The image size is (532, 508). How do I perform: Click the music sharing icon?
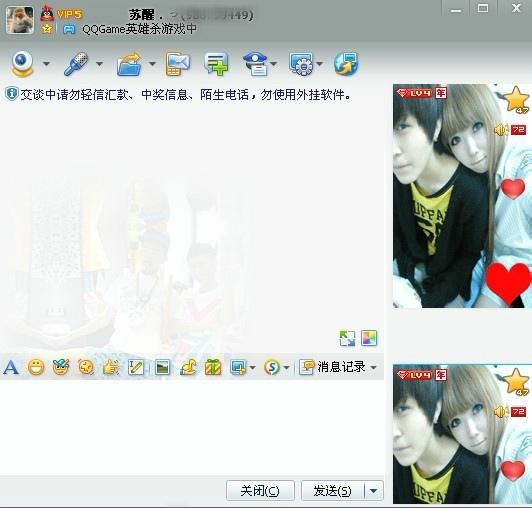point(188,367)
